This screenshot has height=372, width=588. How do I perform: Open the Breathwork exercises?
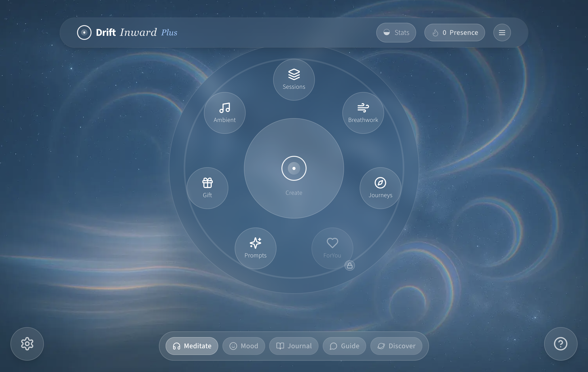click(x=363, y=112)
